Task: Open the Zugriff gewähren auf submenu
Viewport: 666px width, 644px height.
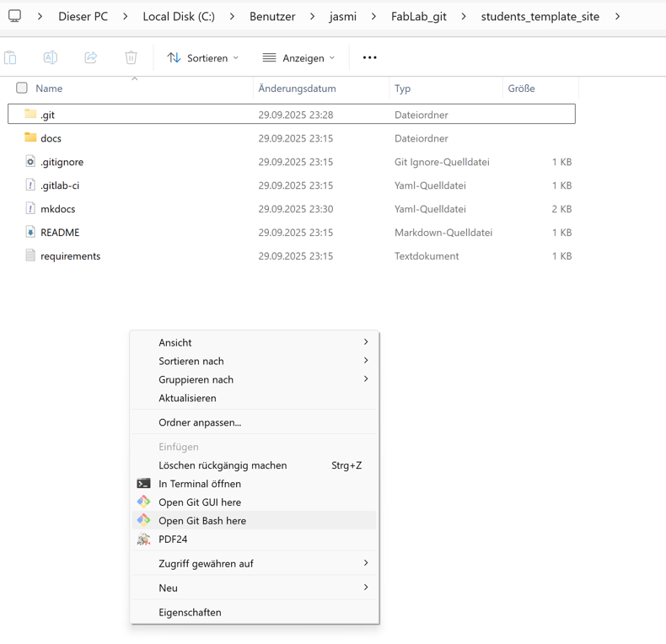Action: 254,563
